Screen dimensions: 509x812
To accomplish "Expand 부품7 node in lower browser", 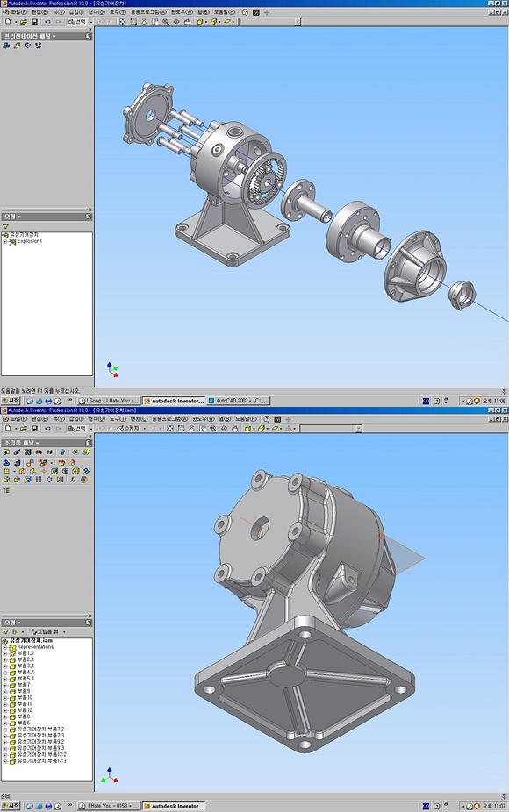I will 4,685.
